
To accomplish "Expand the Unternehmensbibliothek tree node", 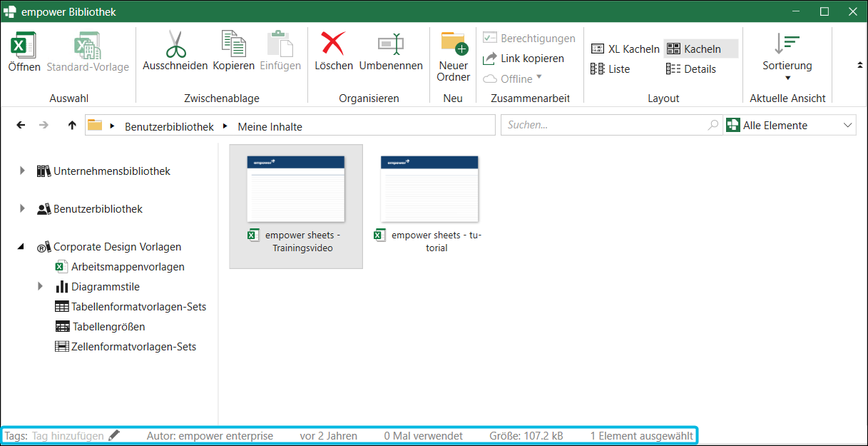I will point(22,171).
